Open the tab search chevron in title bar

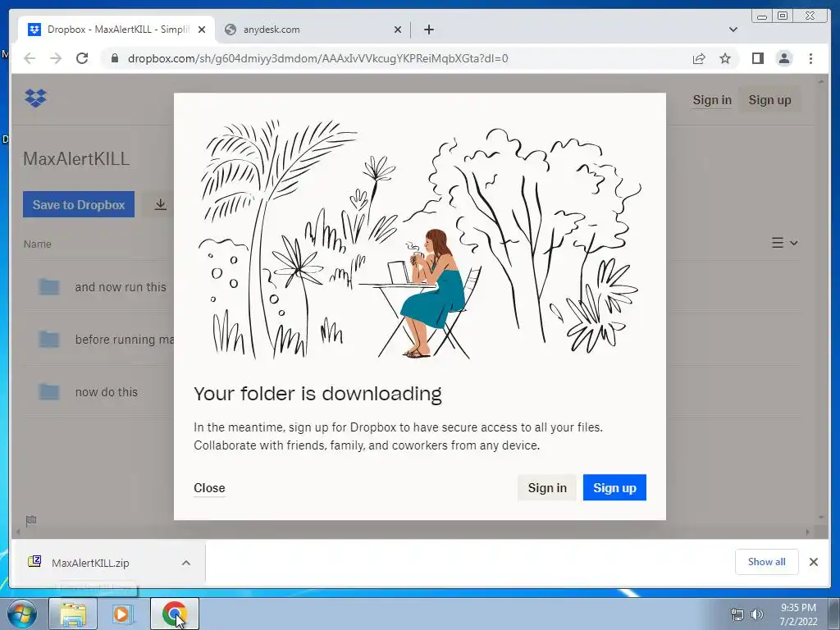(x=733, y=30)
